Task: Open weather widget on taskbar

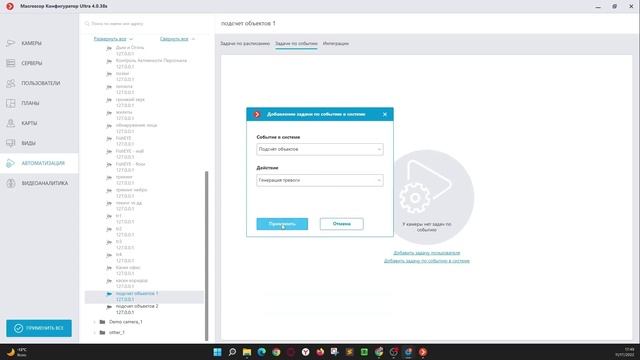Action: (17, 352)
